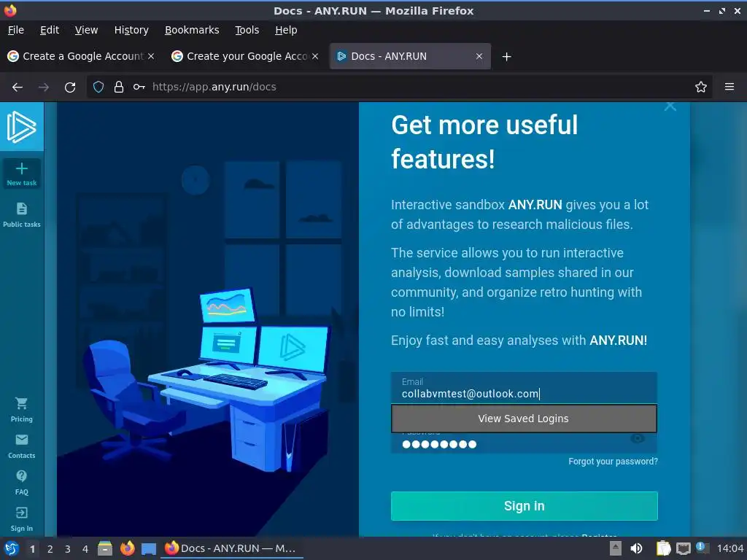
Task: Switch to workspace 1 in taskbar
Action: [32, 549]
